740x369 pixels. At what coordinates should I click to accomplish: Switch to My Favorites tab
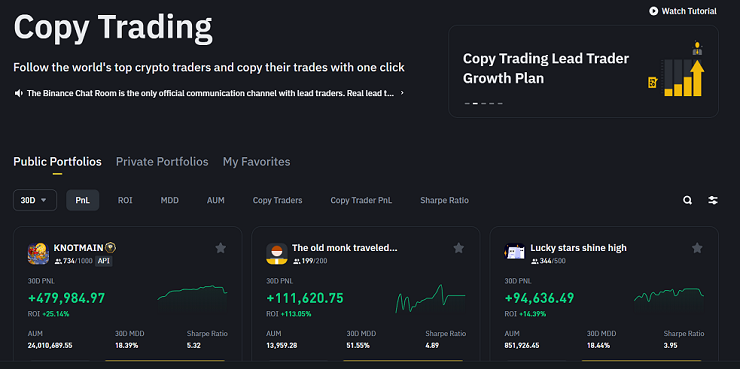pos(256,162)
